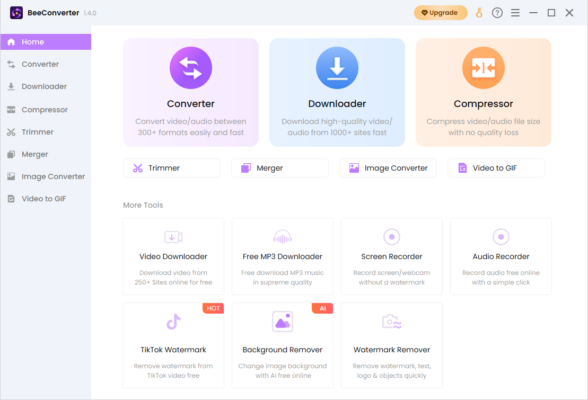Click "300+ formats easily and fast" description
Viewport: 588px width, 400px height.
[190, 133]
